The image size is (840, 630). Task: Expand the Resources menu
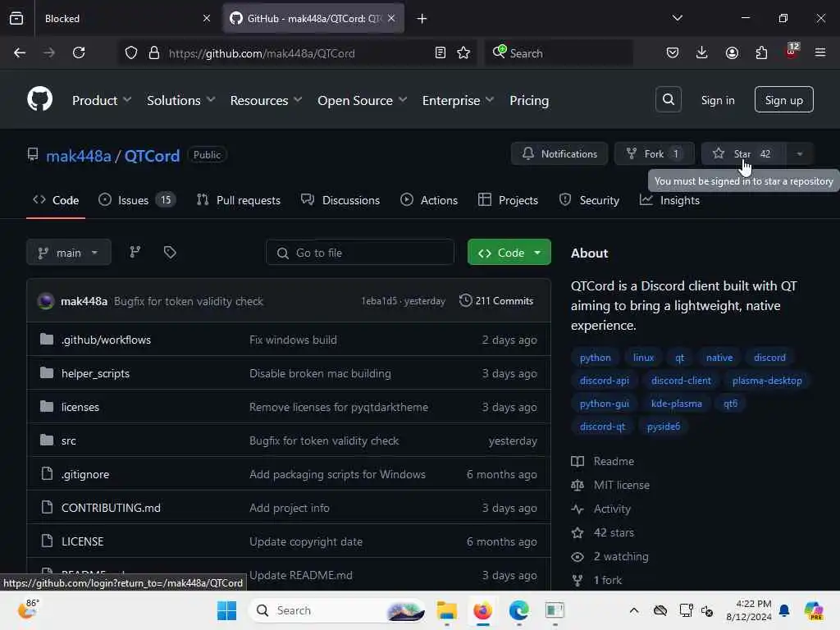[x=266, y=100]
